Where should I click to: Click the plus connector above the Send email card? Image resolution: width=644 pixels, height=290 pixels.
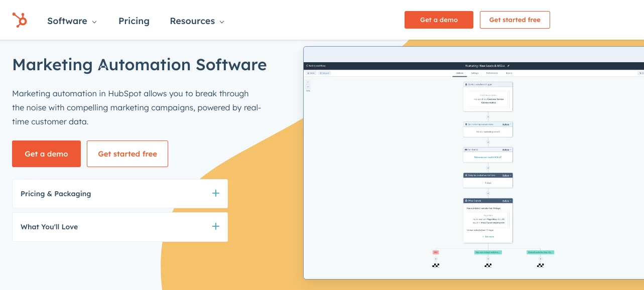click(488, 142)
